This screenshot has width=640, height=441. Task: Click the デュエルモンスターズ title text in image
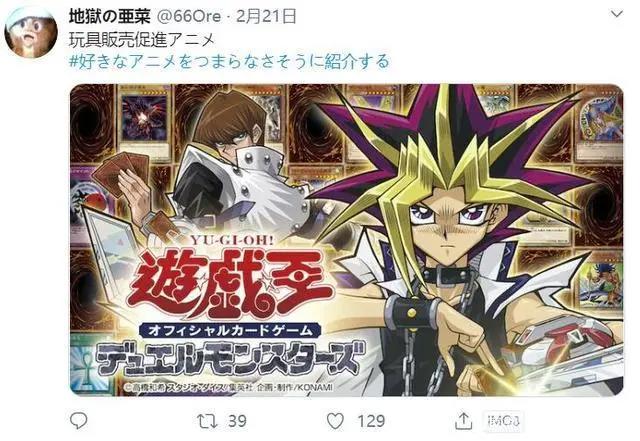point(229,360)
